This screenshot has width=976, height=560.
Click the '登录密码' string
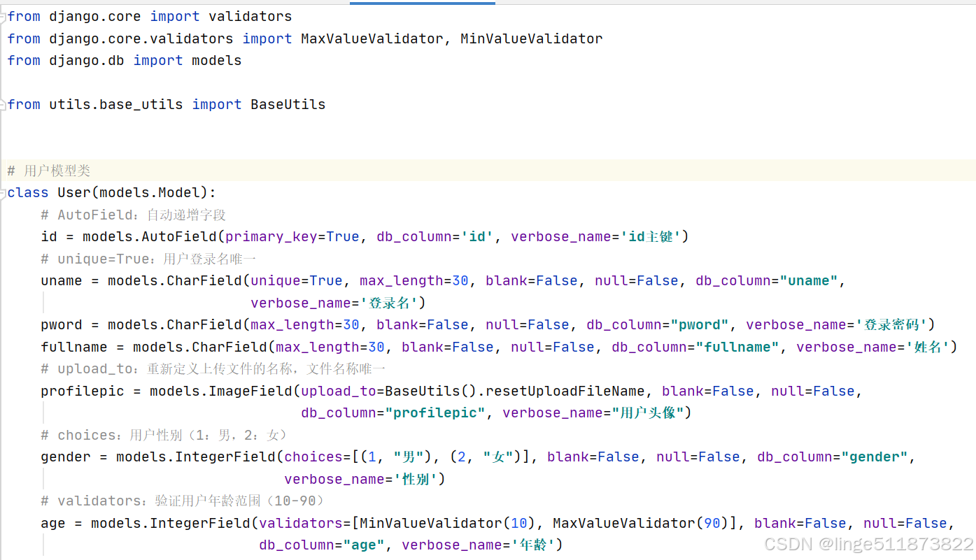[892, 324]
